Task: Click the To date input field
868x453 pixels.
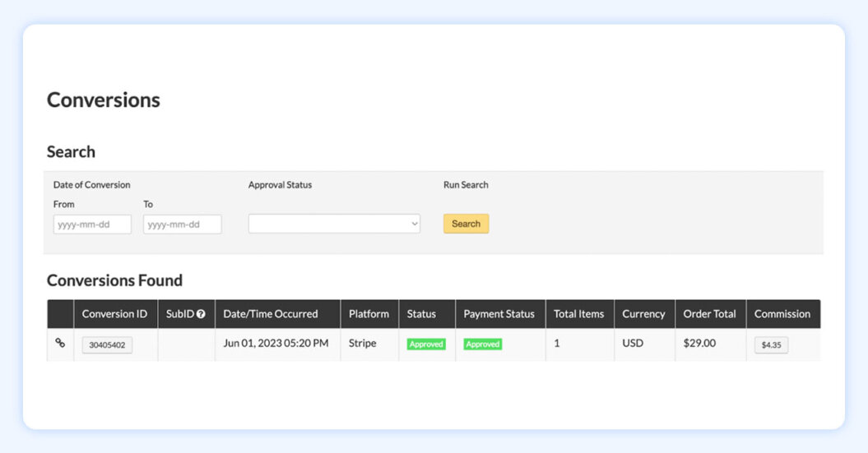Action: (x=182, y=224)
